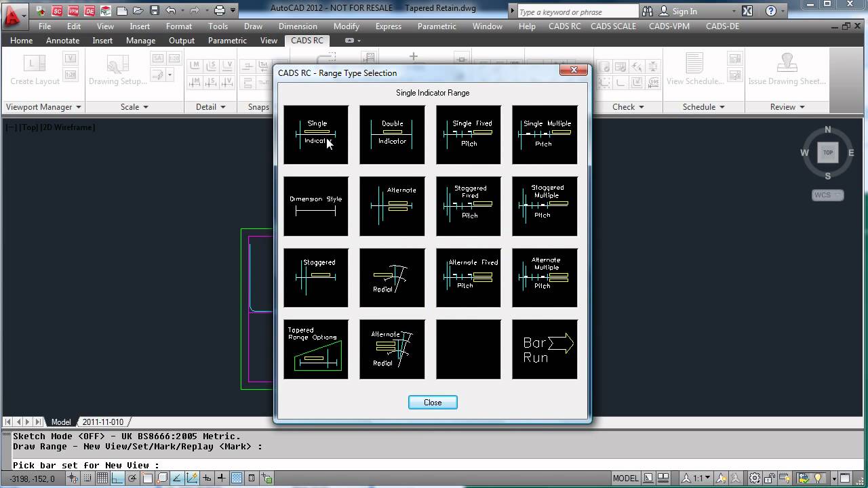Select Single Multiple Pitch range icon
The image size is (868, 488).
tap(545, 134)
